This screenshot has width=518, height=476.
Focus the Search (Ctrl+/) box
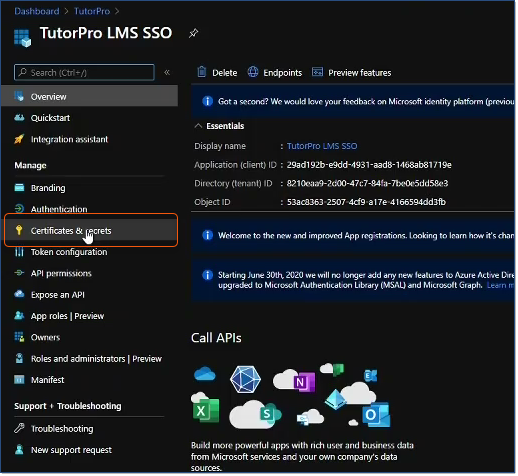tap(84, 72)
